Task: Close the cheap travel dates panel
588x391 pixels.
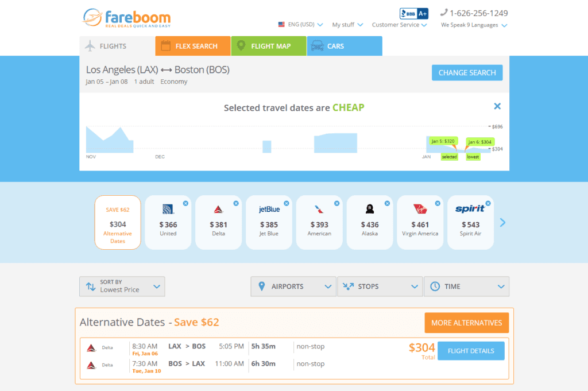Action: (497, 106)
